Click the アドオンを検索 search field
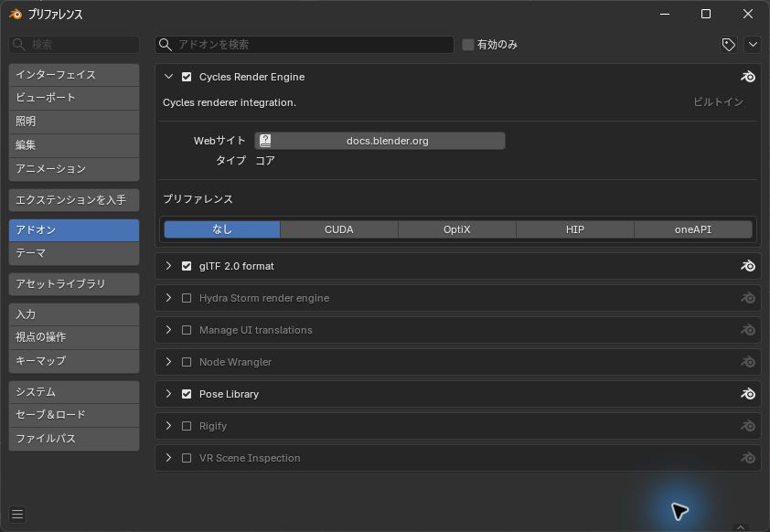Screen dimensions: 770x532 [x=305, y=45]
